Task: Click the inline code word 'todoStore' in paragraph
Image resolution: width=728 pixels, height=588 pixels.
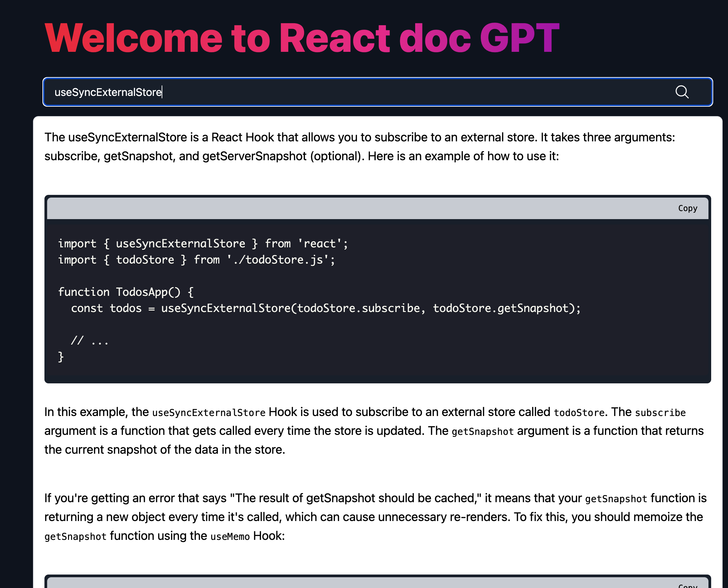Action: click(579, 413)
